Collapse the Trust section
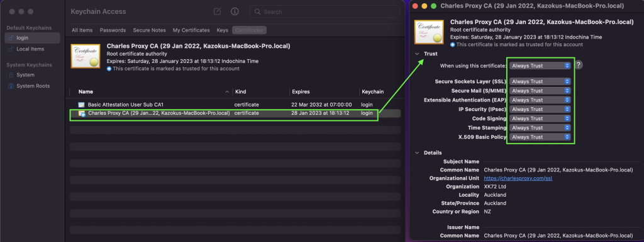The height and width of the screenshot is (242, 644). pos(417,54)
